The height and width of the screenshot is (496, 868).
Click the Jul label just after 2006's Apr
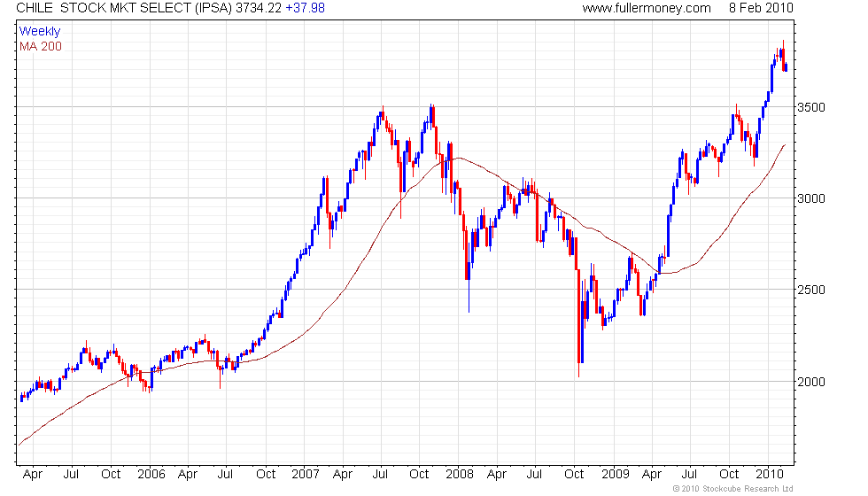[x=225, y=475]
